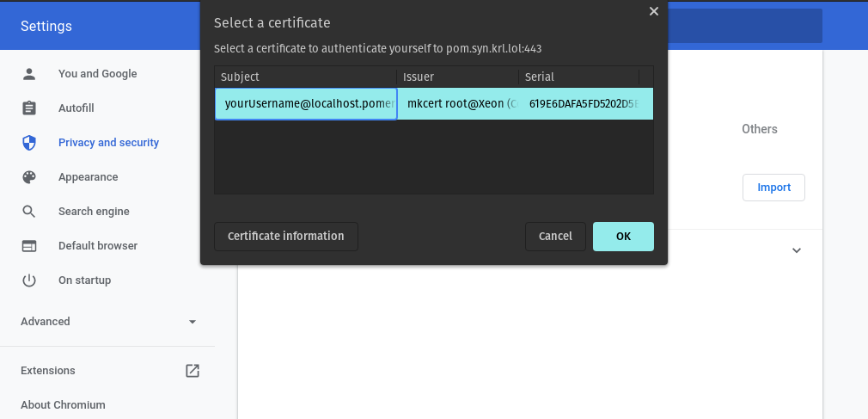This screenshot has height=419, width=868.
Task: Click the On startup power icon
Action: coord(29,280)
